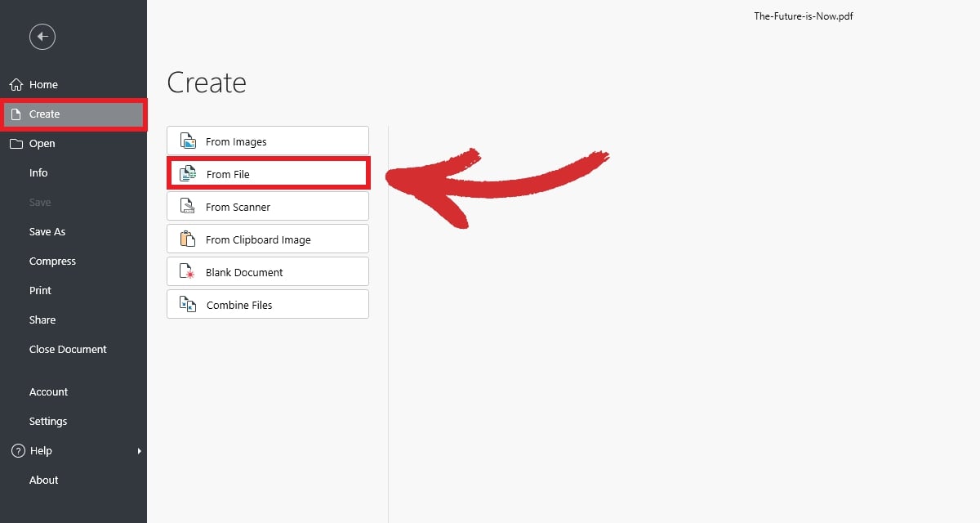Click Close Document

coord(68,350)
